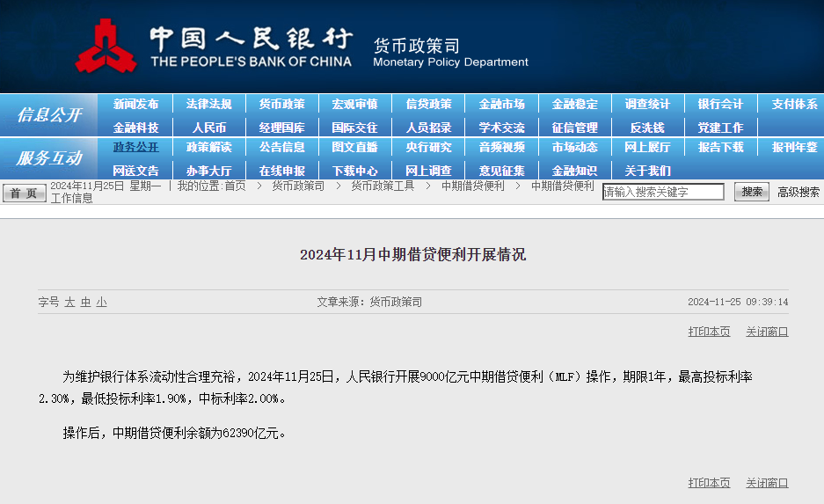Open the 新闻发布 menu item

pyautogui.click(x=135, y=104)
